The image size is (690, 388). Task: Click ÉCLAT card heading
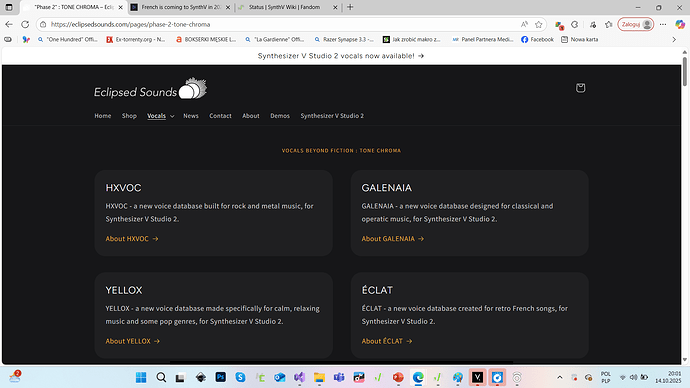coord(377,290)
